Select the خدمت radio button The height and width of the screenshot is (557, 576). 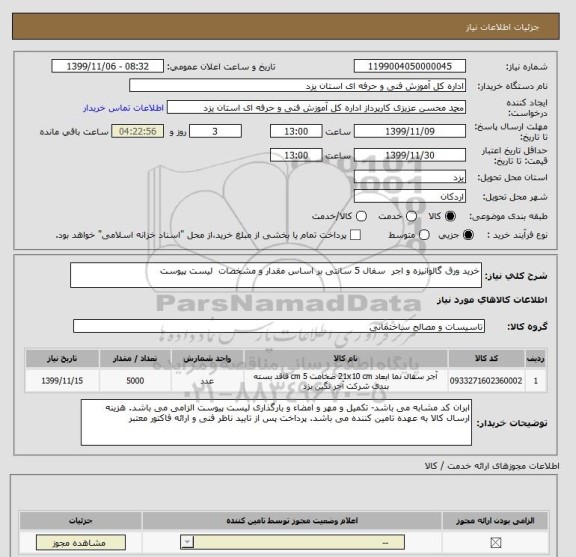pyautogui.click(x=411, y=216)
